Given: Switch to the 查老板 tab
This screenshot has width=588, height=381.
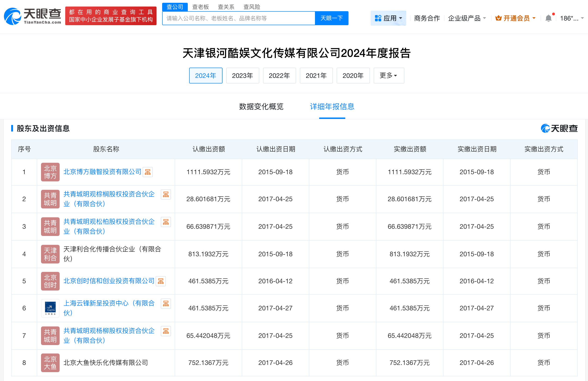Looking at the screenshot, I should [200, 7].
